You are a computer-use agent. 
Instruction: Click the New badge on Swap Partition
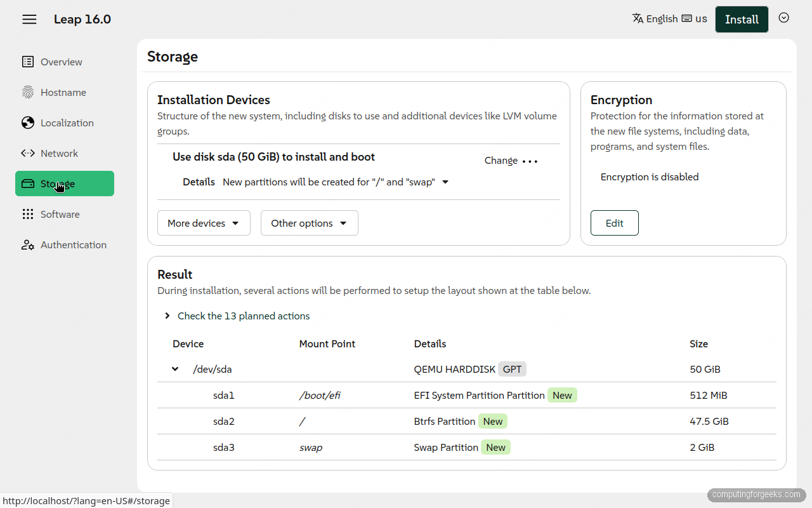pyautogui.click(x=495, y=447)
